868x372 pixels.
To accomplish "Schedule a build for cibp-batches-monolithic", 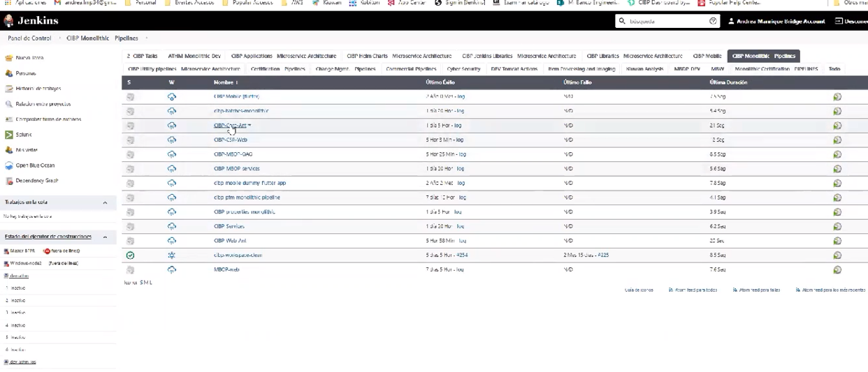I will tap(837, 111).
